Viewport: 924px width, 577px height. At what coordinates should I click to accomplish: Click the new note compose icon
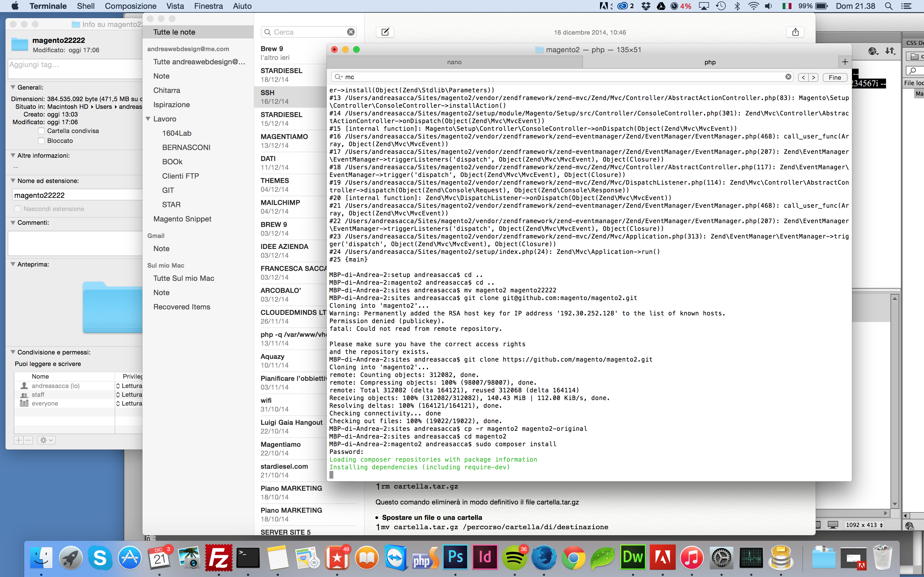coord(385,32)
